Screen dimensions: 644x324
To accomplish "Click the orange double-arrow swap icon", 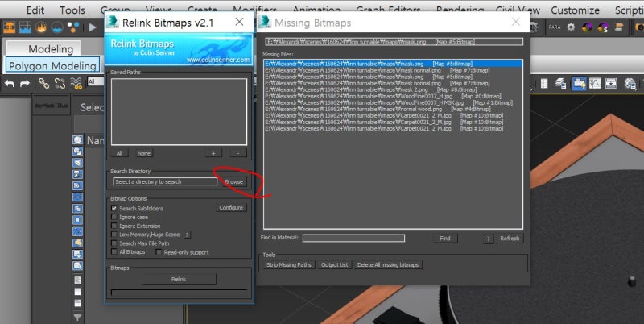I will coord(619,27).
